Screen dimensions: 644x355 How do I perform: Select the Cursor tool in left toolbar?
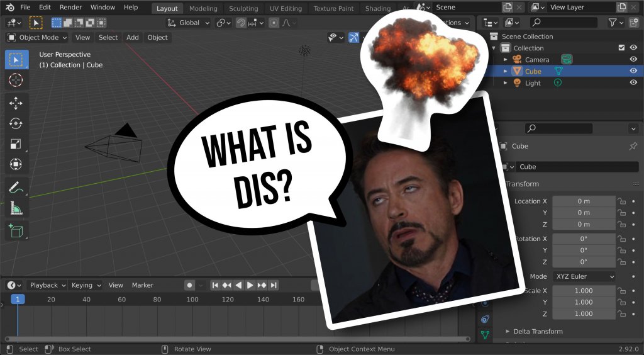coord(16,80)
